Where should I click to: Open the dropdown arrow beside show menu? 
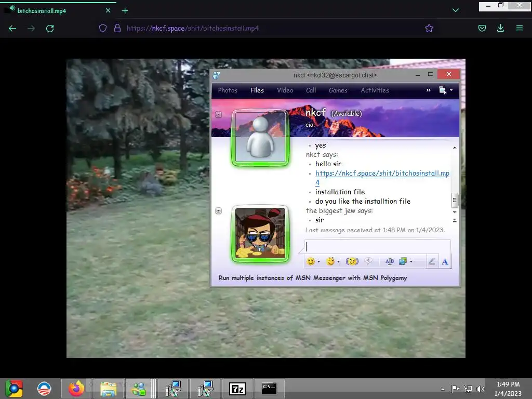[x=451, y=90]
